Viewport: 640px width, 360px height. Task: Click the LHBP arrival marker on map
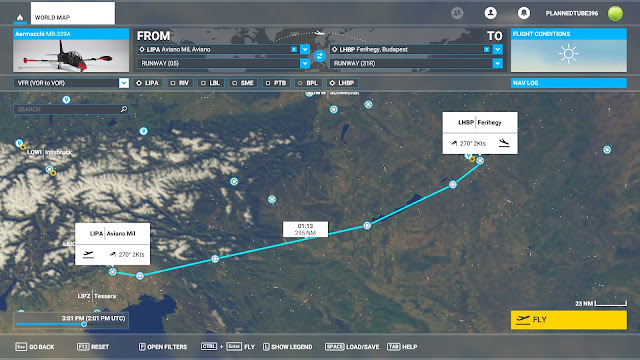coord(480,160)
